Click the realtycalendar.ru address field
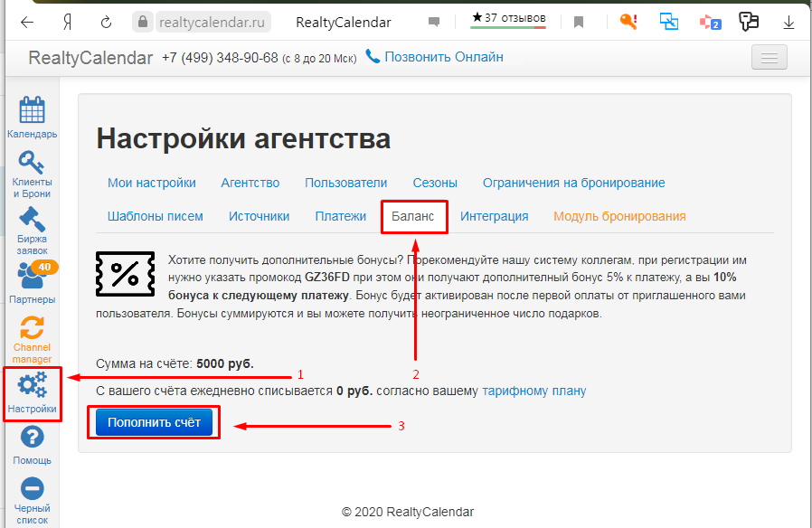Image resolution: width=812 pixels, height=528 pixels. [212, 23]
